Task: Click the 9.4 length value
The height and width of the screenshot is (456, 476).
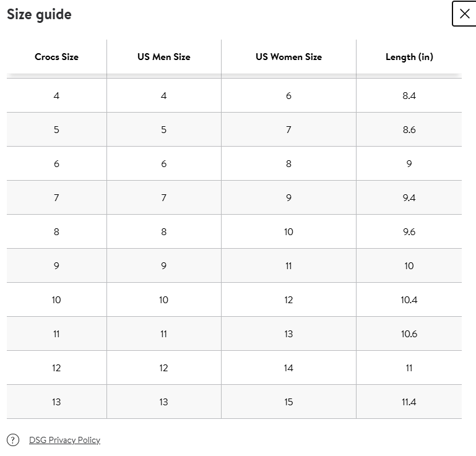Action: (x=409, y=198)
